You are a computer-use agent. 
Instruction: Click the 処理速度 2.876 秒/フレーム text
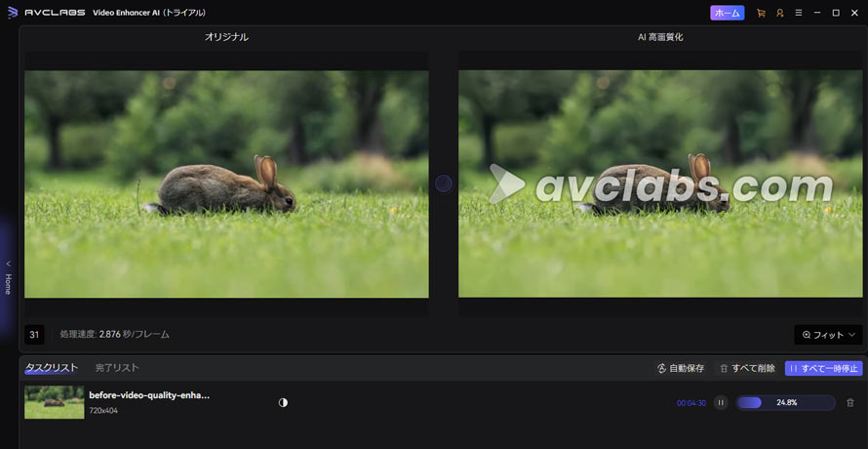point(114,334)
